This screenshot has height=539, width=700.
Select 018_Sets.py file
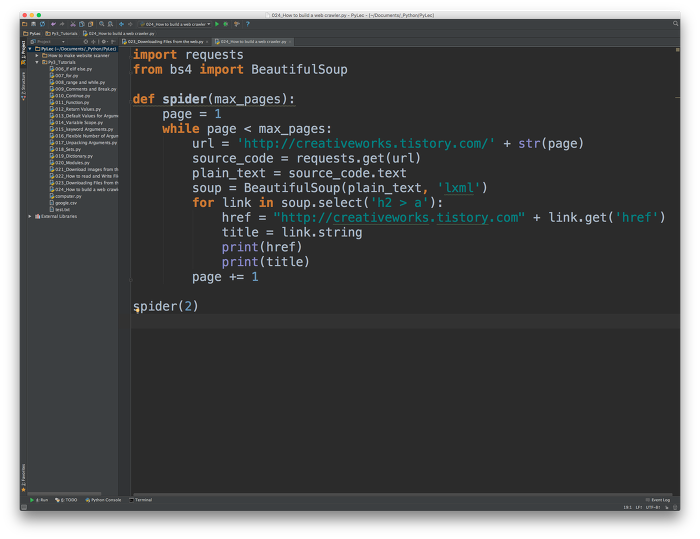coord(65,149)
